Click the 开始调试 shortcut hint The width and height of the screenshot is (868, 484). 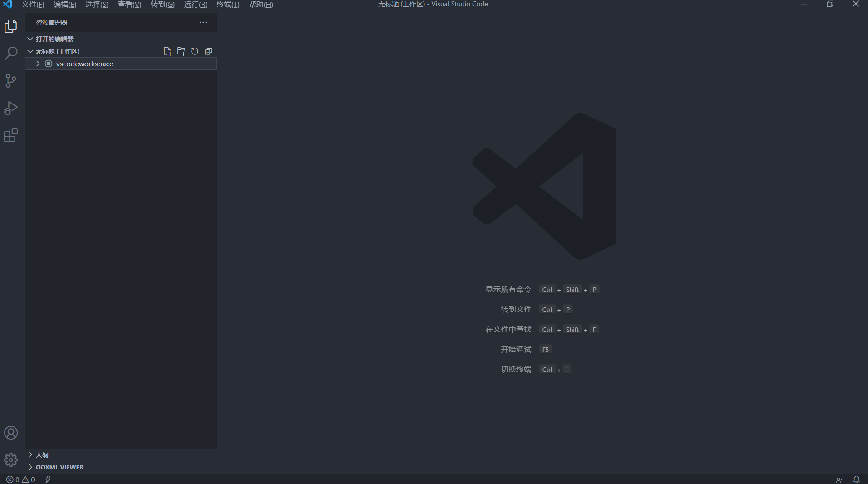(516, 350)
